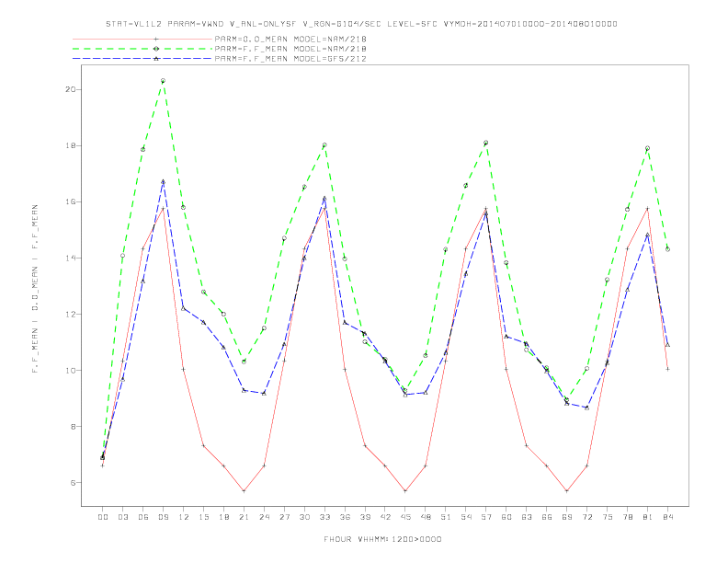
Task: Click y-axis tick label 6
Action: [x=73, y=483]
